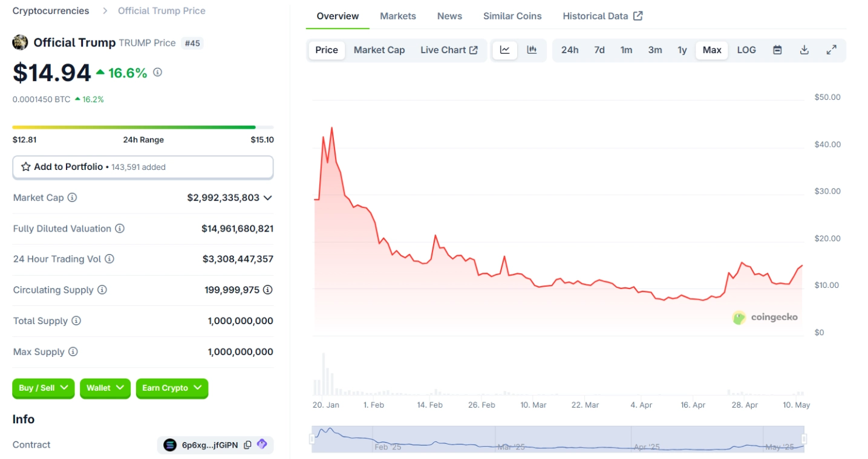Screen dimensions: 868x459
Task: Download chart data with download icon
Action: pyautogui.click(x=804, y=50)
